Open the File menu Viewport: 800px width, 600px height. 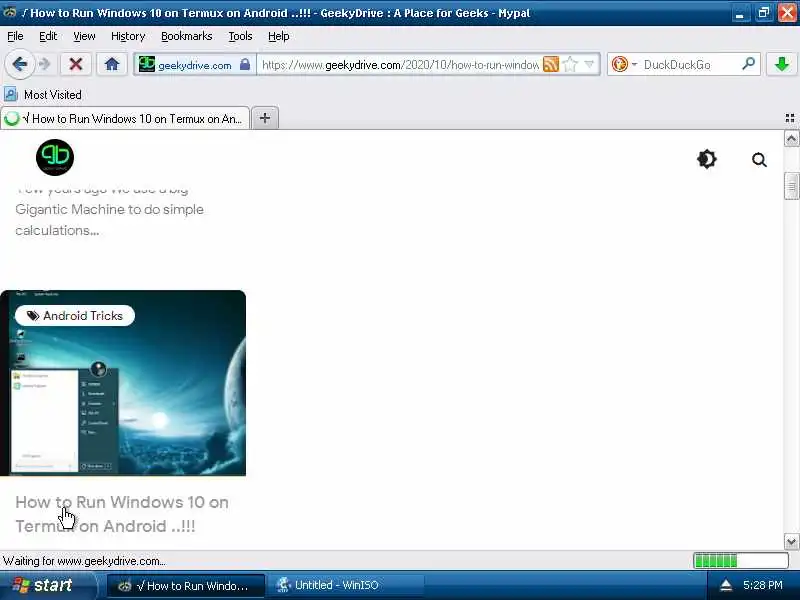click(15, 36)
